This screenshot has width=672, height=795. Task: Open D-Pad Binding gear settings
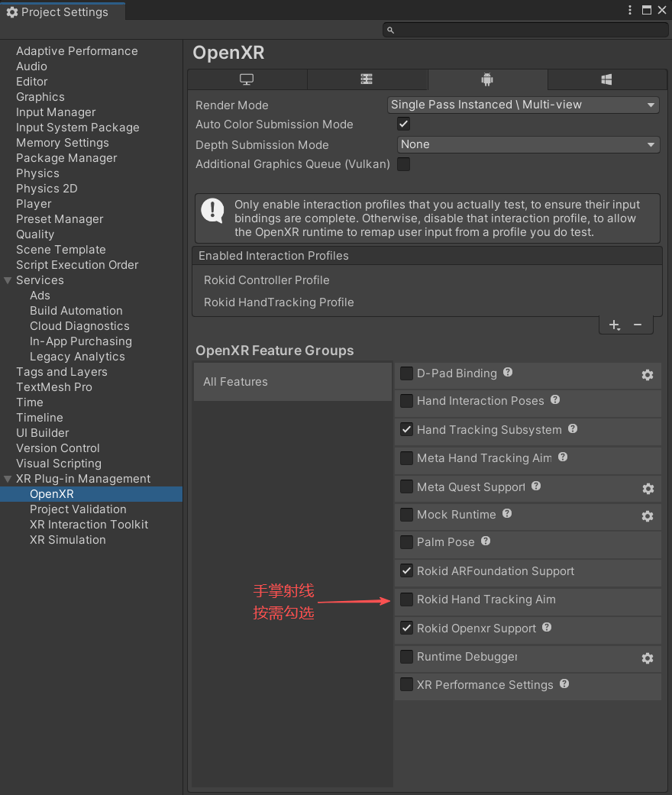648,375
